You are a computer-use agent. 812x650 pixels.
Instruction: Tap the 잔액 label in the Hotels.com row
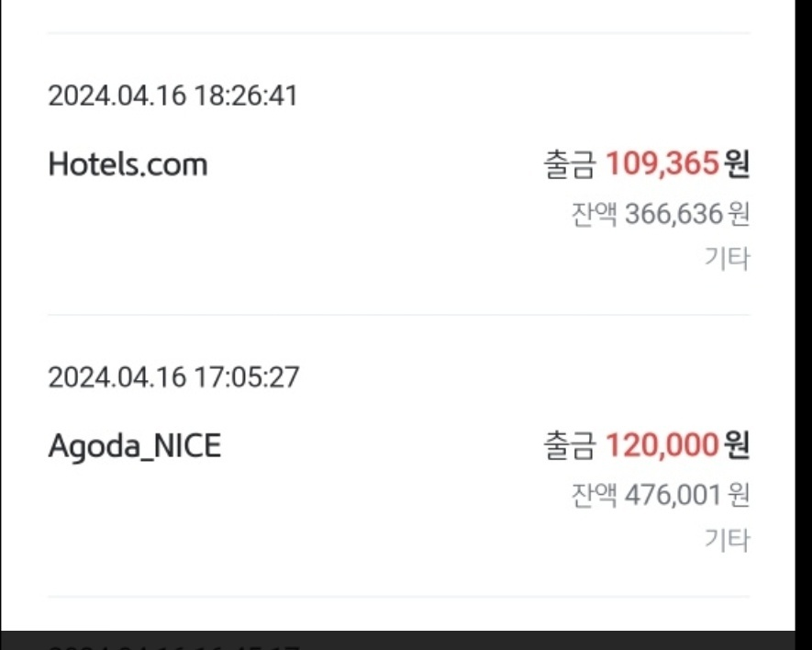pos(593,215)
